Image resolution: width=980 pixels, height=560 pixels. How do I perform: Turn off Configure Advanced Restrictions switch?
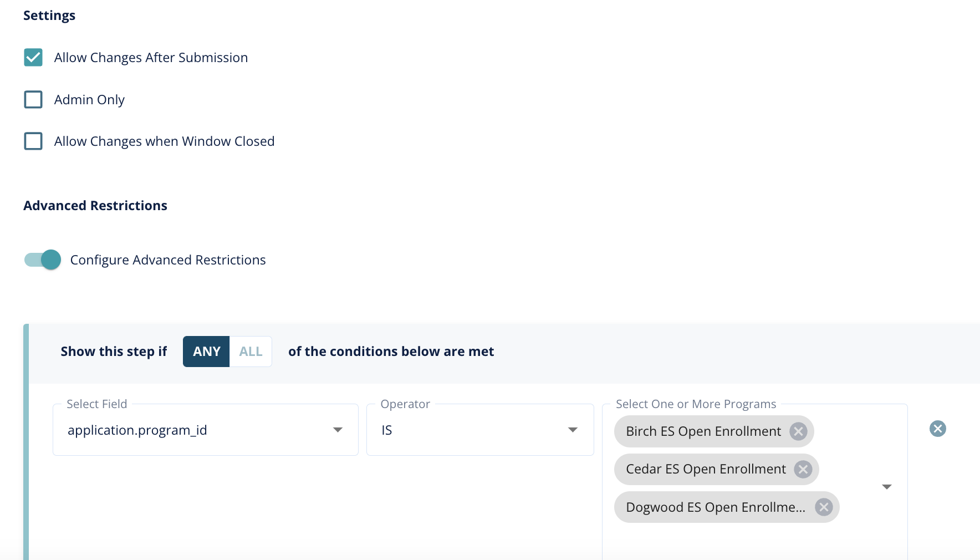click(43, 259)
